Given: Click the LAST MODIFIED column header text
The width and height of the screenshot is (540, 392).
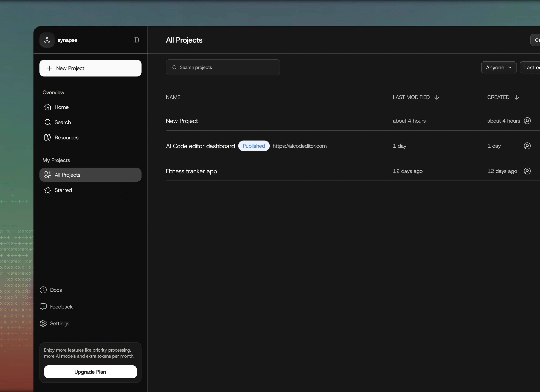Looking at the screenshot, I should pyautogui.click(x=411, y=97).
